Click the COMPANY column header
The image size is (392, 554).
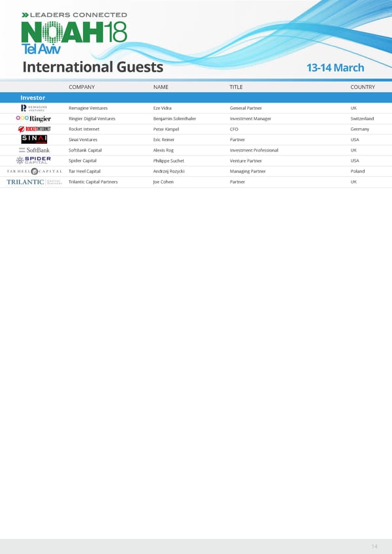(82, 87)
